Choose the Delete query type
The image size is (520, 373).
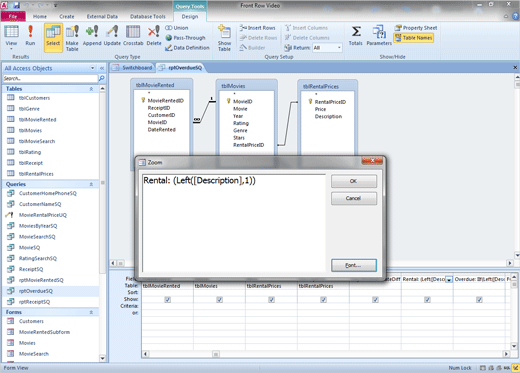154,36
